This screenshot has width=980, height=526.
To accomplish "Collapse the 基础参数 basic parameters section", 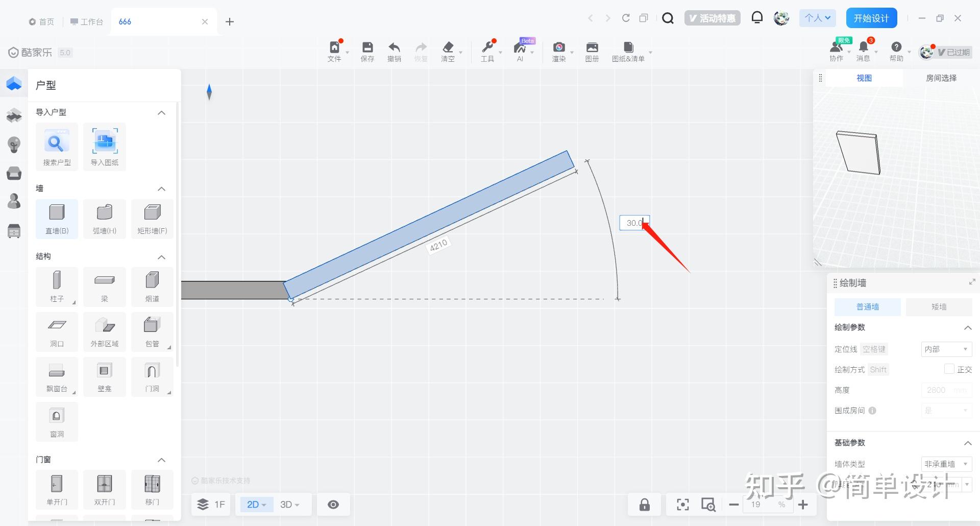I will click(967, 443).
